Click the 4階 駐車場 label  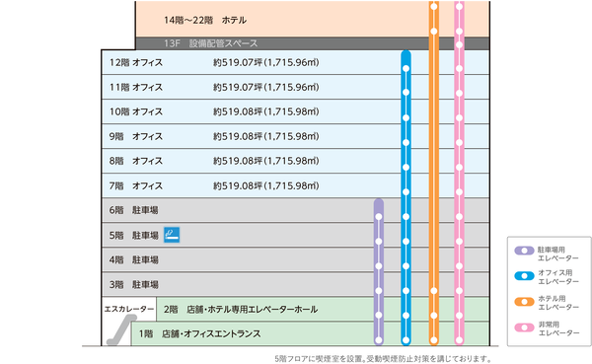133,259
